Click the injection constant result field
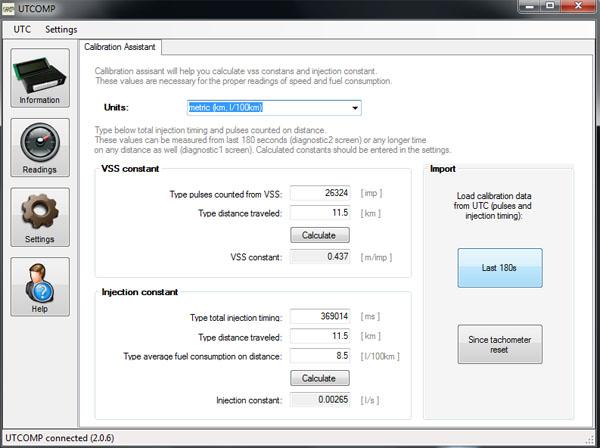 [320, 400]
